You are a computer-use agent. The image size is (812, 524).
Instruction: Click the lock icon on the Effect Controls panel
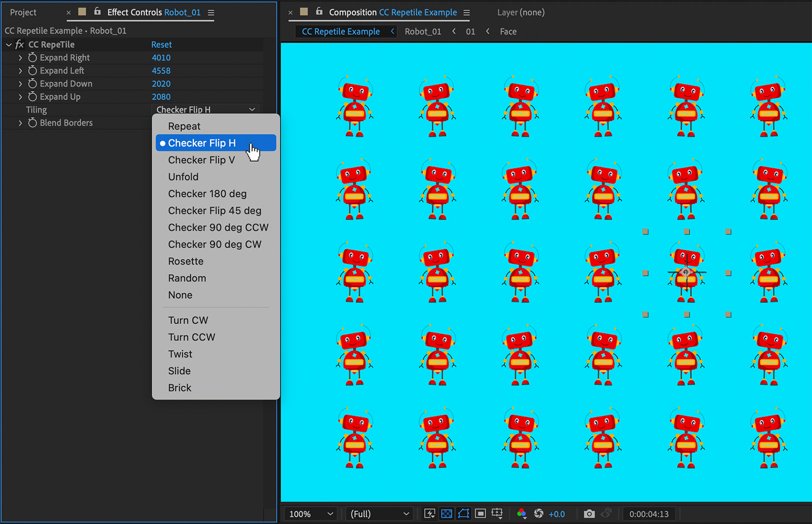point(96,12)
